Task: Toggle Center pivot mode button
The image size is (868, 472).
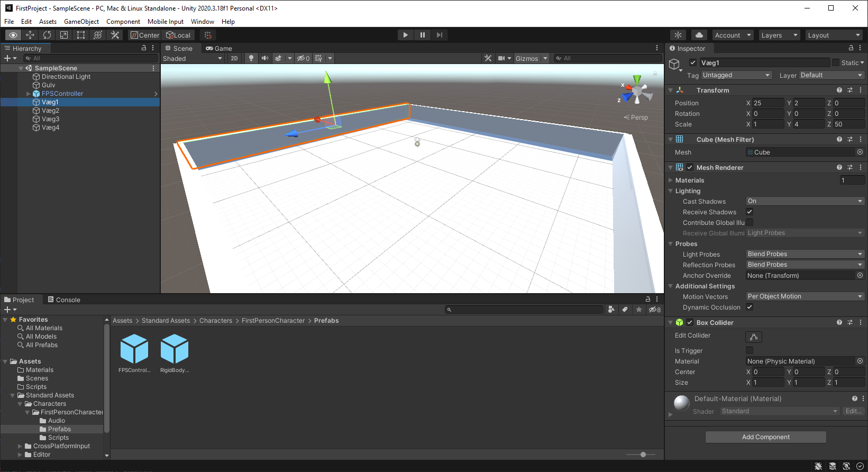Action: (x=145, y=35)
